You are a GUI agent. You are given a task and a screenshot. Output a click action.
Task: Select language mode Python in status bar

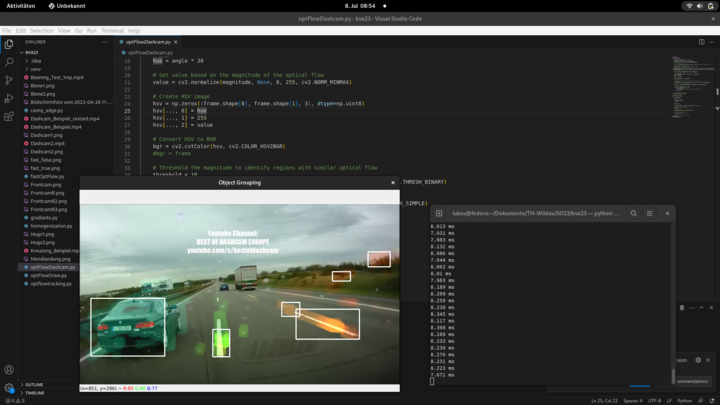click(685, 401)
